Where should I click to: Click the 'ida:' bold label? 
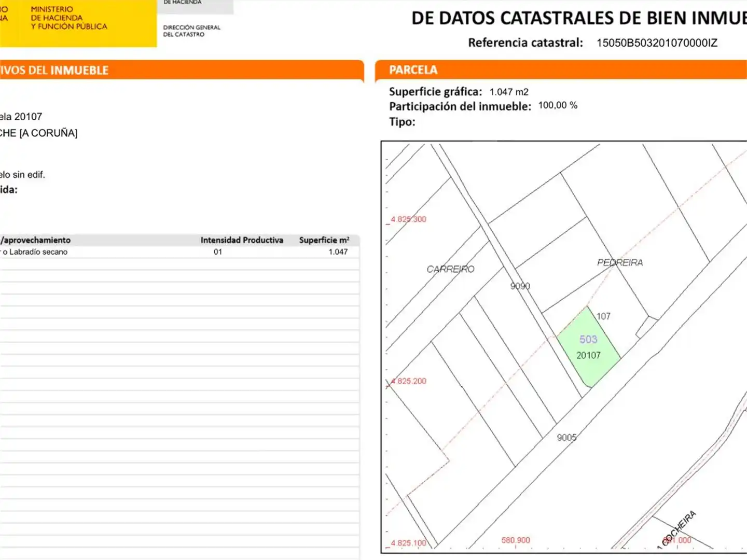pyautogui.click(x=9, y=190)
